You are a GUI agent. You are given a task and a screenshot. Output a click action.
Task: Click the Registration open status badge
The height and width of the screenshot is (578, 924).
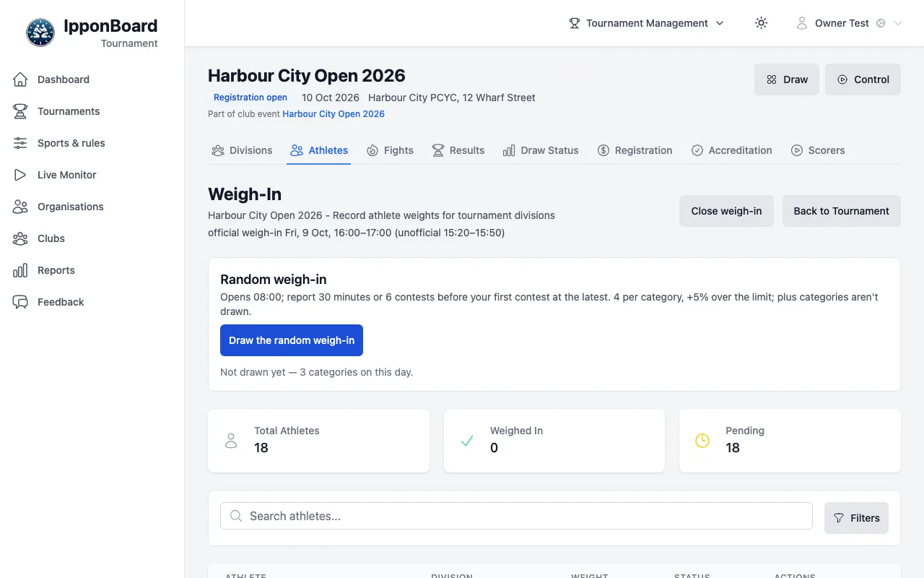click(250, 98)
